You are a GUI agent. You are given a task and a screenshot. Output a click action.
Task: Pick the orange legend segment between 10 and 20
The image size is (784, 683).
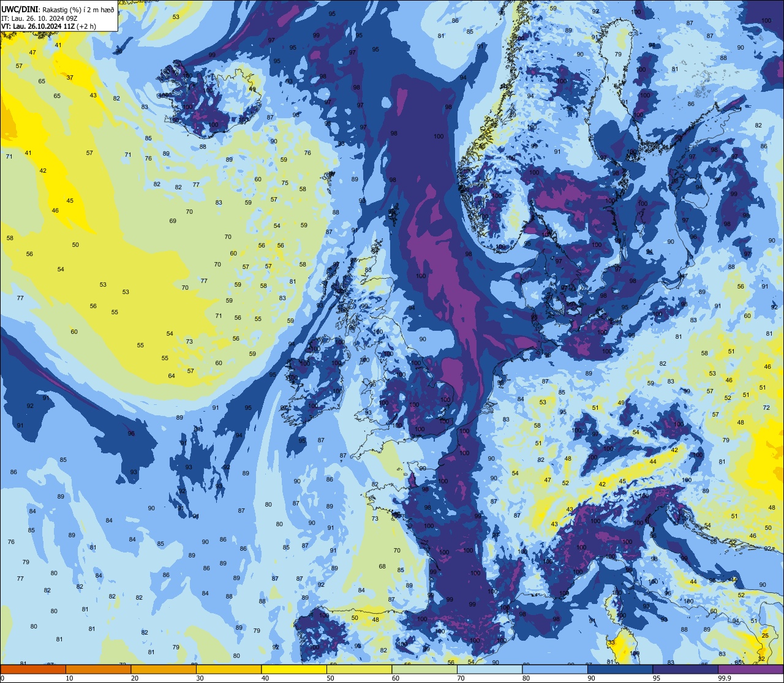click(98, 669)
